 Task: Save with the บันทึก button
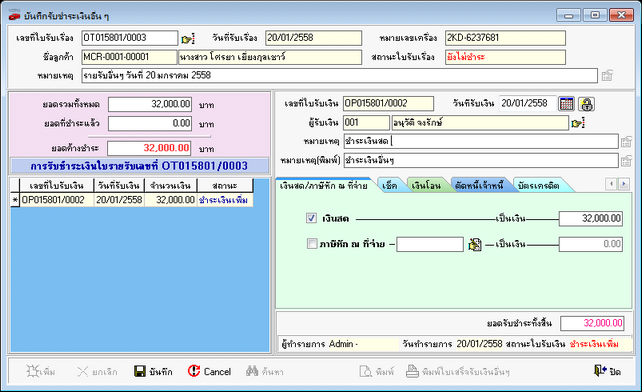tap(154, 372)
